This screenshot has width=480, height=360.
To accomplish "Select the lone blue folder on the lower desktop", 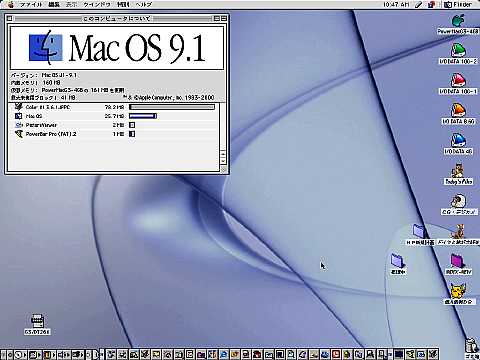I will click(x=398, y=261).
